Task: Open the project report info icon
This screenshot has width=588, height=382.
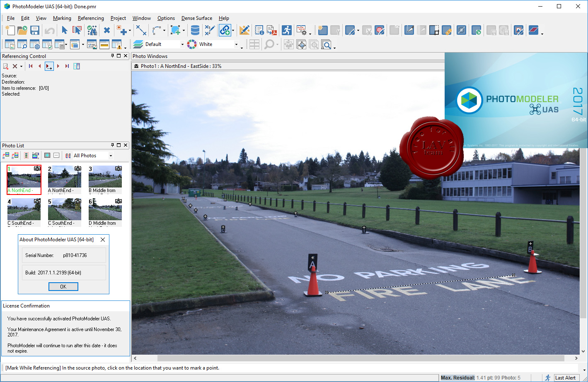Action: coord(259,30)
